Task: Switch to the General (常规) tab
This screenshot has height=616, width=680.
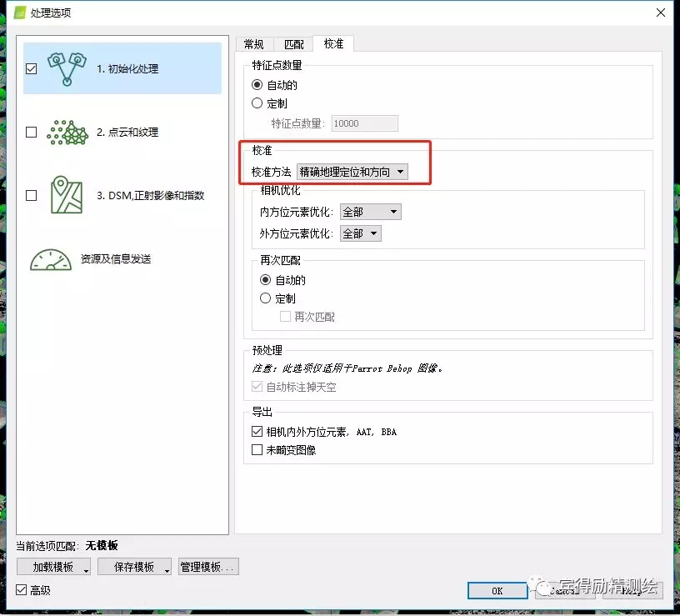Action: coord(254,44)
